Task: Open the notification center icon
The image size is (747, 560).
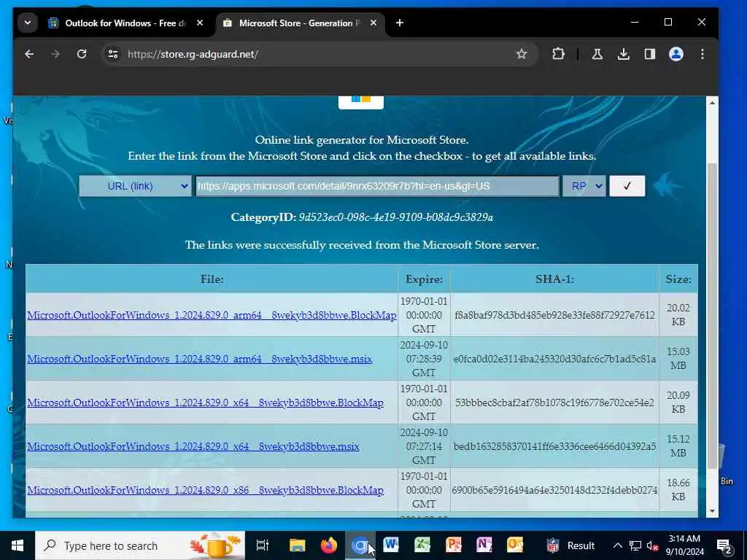Action: coord(724,545)
